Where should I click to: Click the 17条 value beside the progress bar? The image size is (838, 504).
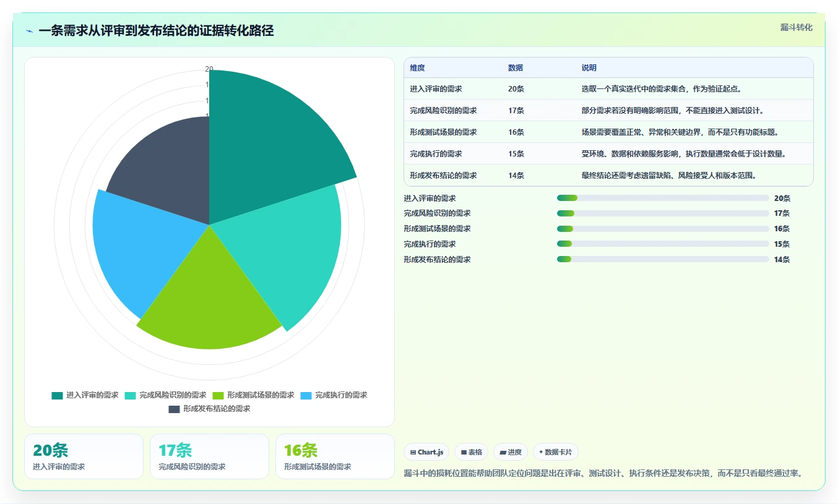782,213
